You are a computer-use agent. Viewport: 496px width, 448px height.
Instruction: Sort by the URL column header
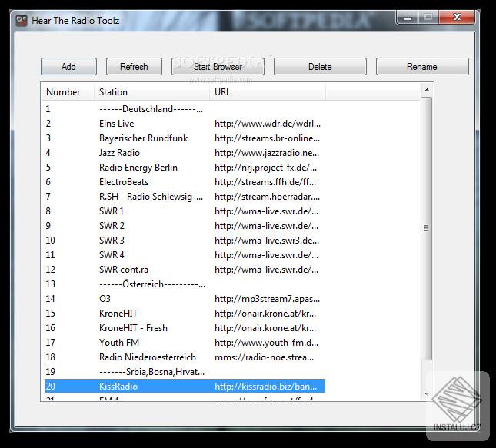[268, 92]
